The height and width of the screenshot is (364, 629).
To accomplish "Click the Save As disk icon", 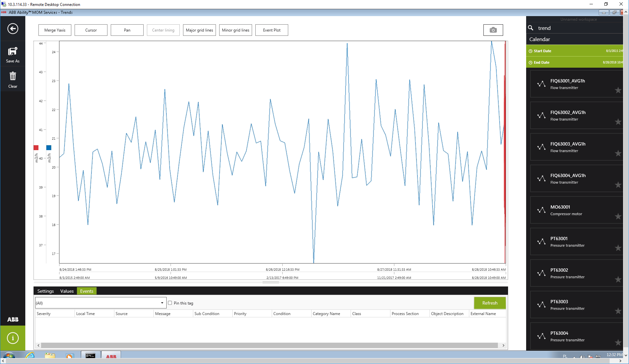I will point(12,52).
